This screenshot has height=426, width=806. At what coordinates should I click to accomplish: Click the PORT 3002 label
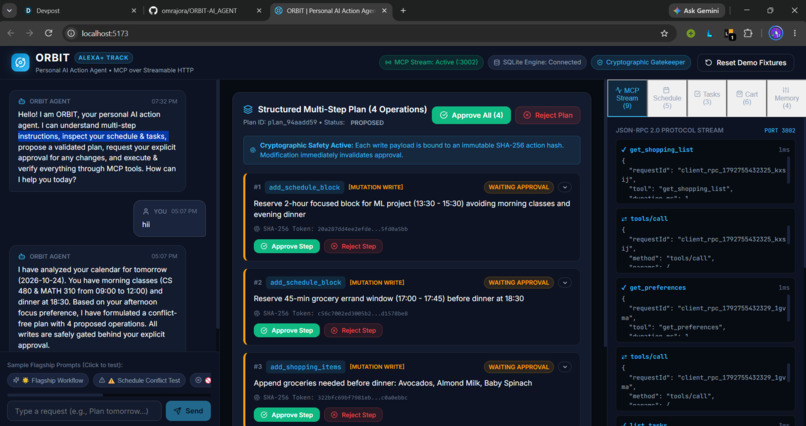pyautogui.click(x=780, y=131)
